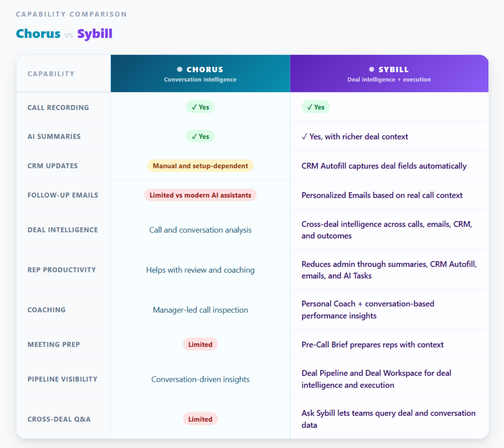Image resolution: width=504 pixels, height=448 pixels.
Task: Click the Chorus column header
Action: pos(200,73)
